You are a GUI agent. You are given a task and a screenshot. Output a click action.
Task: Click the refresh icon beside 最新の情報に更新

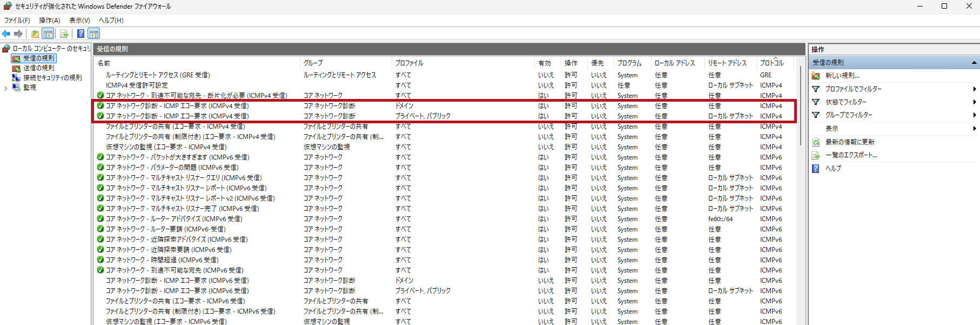816,142
